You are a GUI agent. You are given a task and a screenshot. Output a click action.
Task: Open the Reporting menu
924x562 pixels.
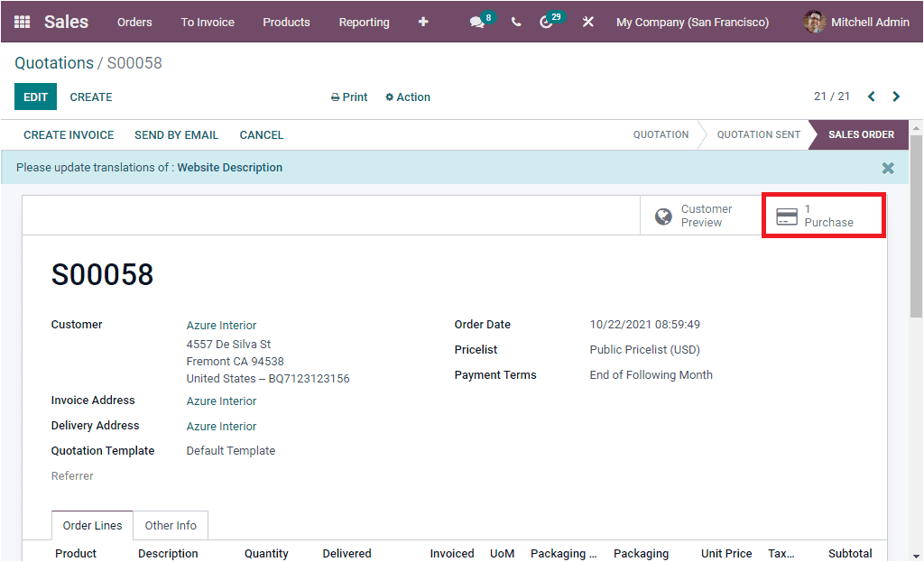[364, 22]
